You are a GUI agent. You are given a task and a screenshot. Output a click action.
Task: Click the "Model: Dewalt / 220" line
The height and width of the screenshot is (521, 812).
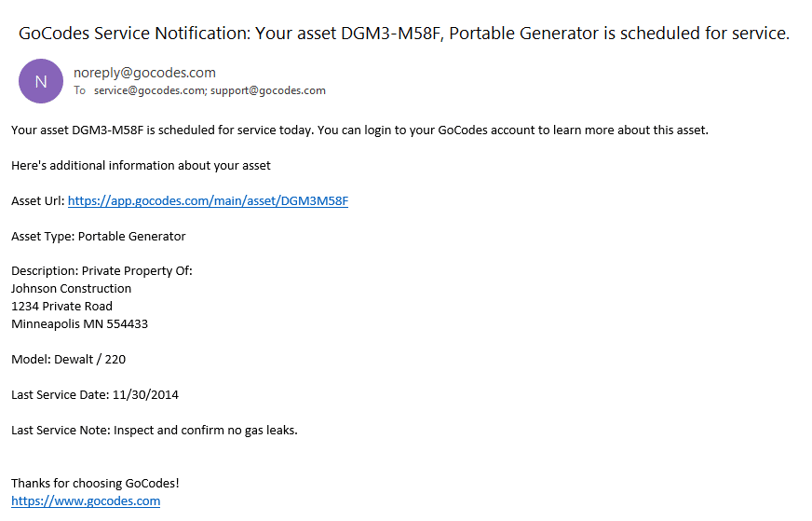pyautogui.click(x=68, y=359)
